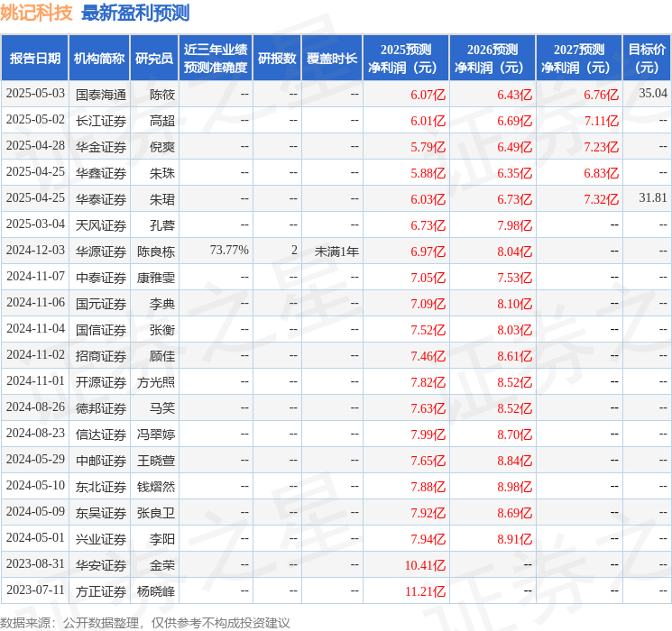Click the 35.04 target price cell

(x=652, y=94)
